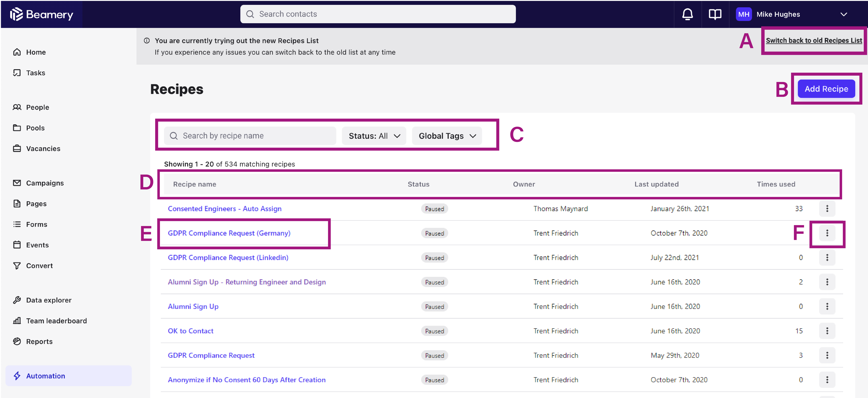Viewport: 868px width, 398px height.
Task: Open three-dot menu for the OK to Contact row
Action: [x=827, y=331]
